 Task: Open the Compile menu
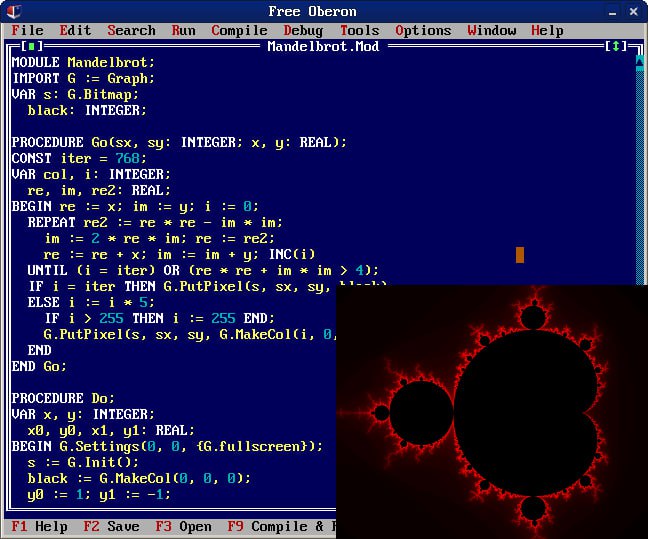point(239,30)
